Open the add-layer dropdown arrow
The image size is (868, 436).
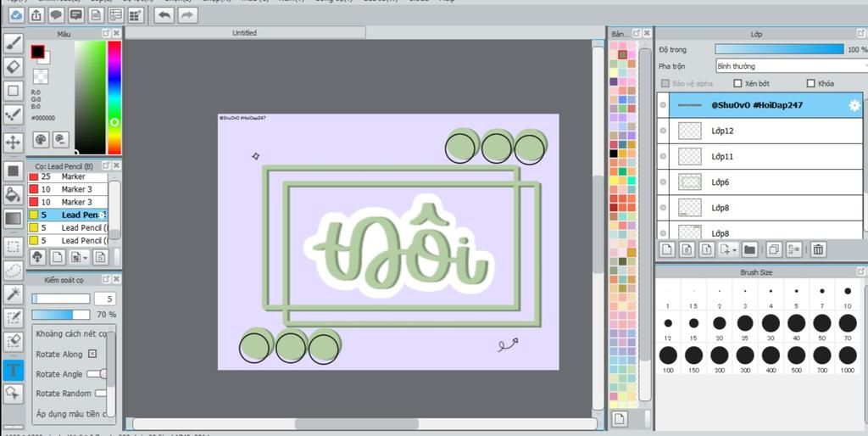tap(735, 250)
